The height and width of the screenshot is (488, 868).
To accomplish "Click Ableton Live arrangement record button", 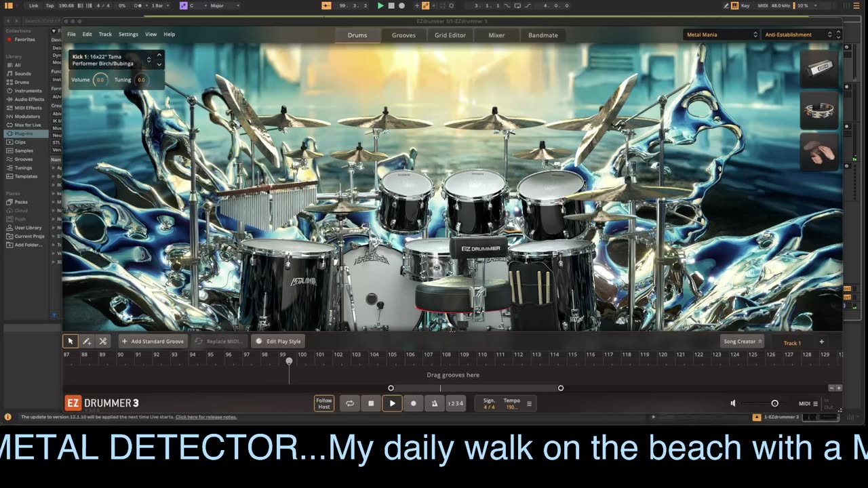I will [x=402, y=5].
